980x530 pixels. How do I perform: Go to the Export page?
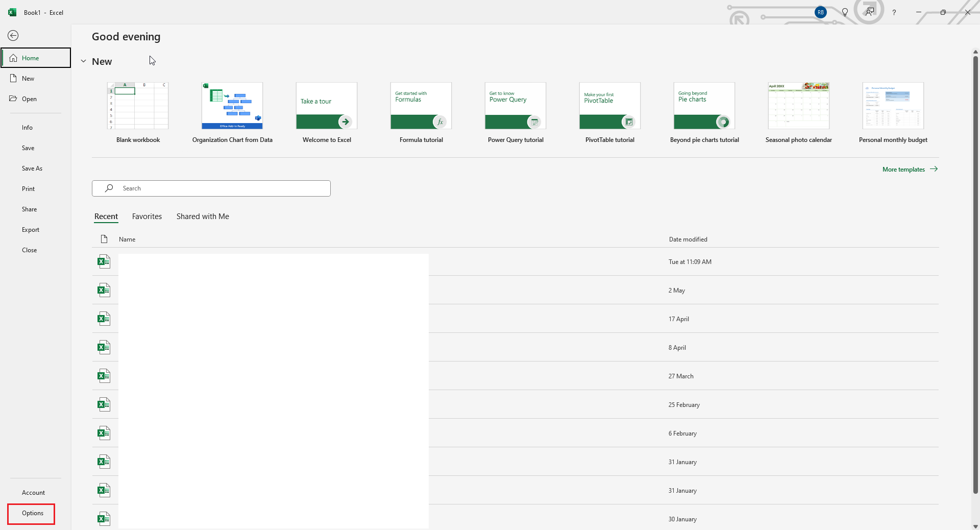click(31, 229)
